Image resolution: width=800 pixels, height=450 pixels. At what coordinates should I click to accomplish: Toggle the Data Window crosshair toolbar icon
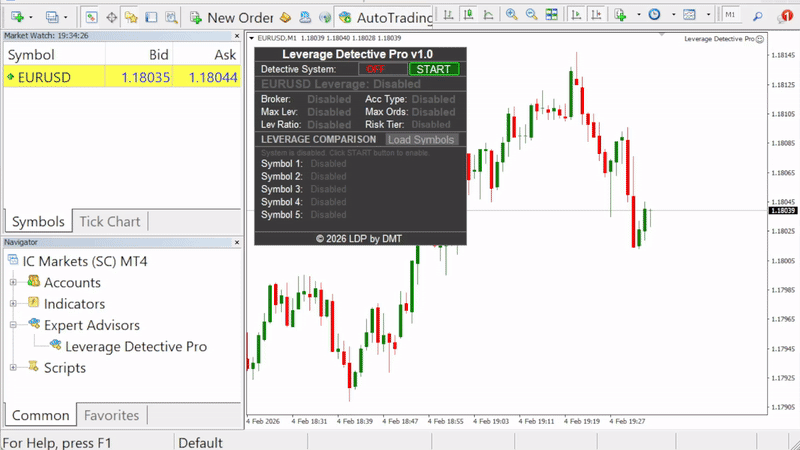tap(111, 17)
